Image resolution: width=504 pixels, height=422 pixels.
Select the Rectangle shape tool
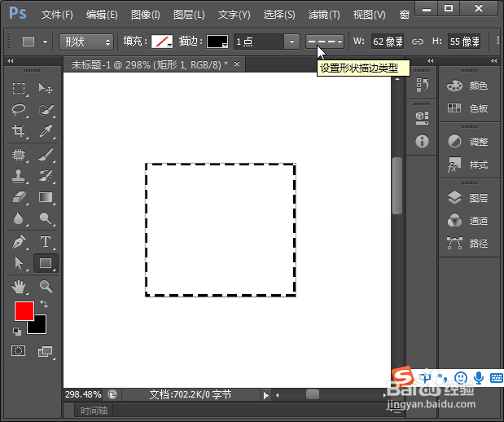tap(46, 263)
